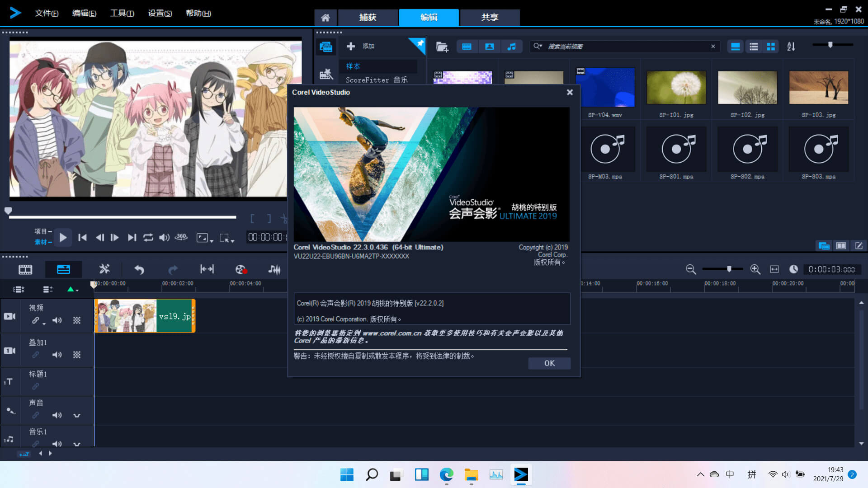Click the capture tab to switch mode
The width and height of the screenshot is (868, 488).
point(367,17)
